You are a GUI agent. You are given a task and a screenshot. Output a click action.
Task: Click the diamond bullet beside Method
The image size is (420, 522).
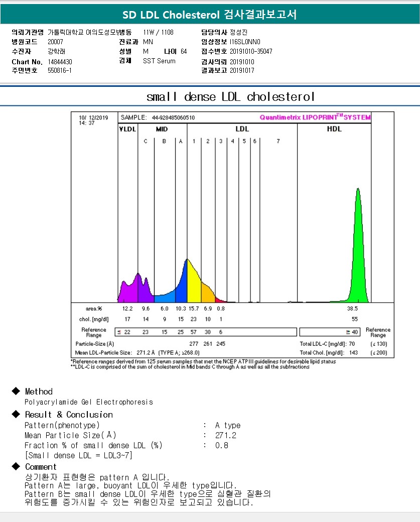coord(16,391)
